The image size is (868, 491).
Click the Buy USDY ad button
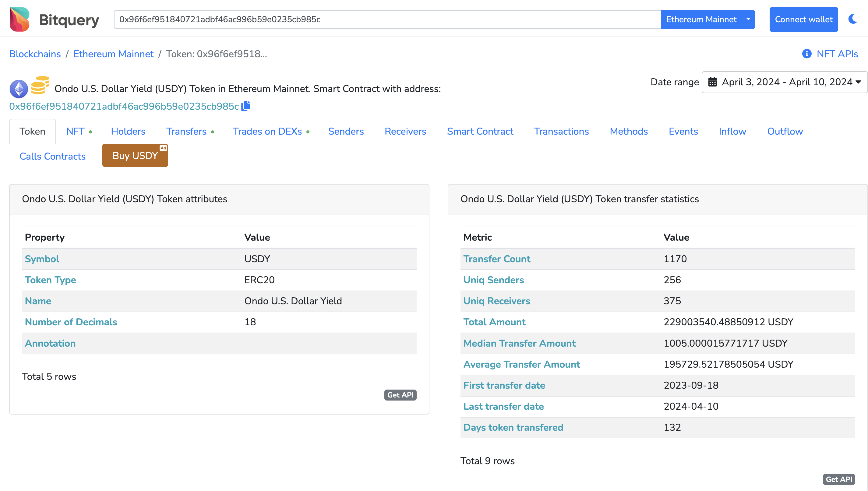click(135, 155)
